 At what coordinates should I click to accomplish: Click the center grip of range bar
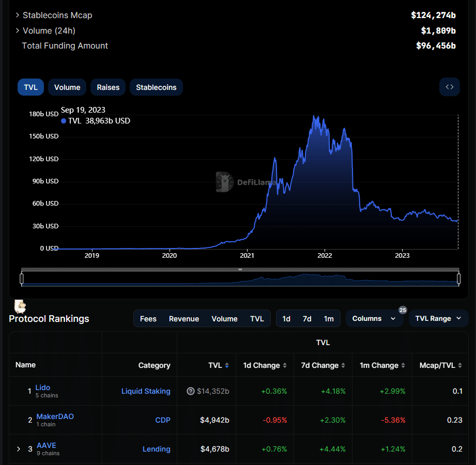(x=240, y=269)
